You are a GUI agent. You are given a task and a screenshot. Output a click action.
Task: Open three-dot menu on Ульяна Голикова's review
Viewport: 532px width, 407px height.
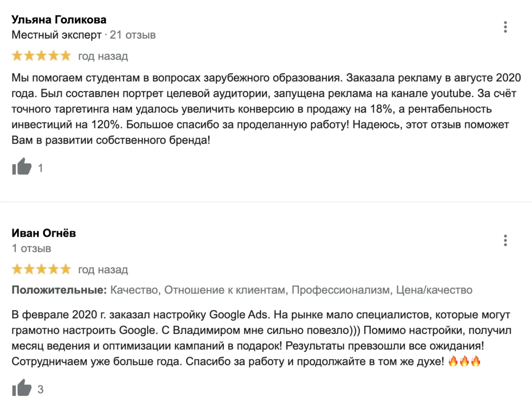pyautogui.click(x=505, y=27)
